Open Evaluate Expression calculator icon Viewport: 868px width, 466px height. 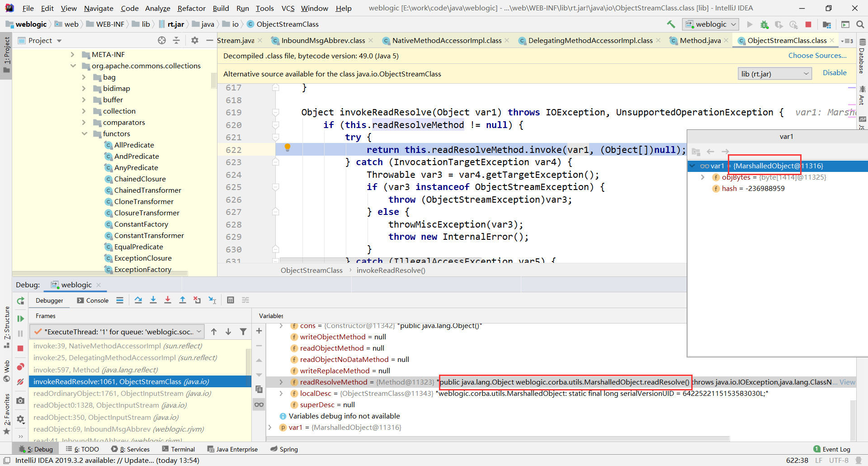(231, 300)
